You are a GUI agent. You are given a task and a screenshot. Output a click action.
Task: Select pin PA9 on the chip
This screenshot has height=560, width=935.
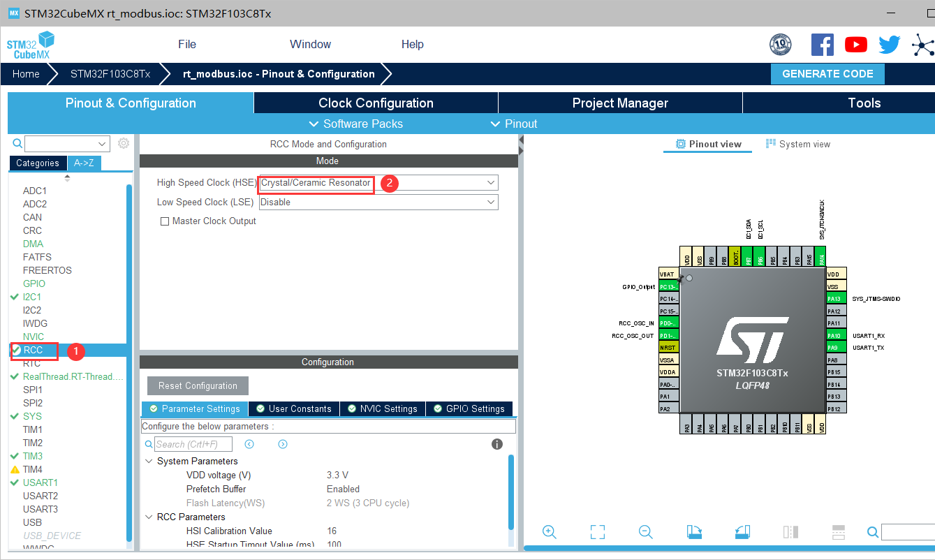(x=837, y=347)
